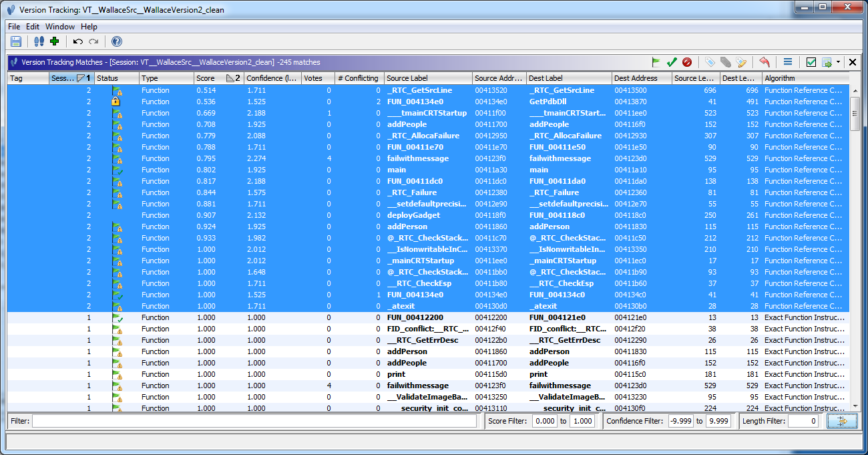Click the undo arrow in the toolbar
Screen dimensions: 868x455
[78, 41]
